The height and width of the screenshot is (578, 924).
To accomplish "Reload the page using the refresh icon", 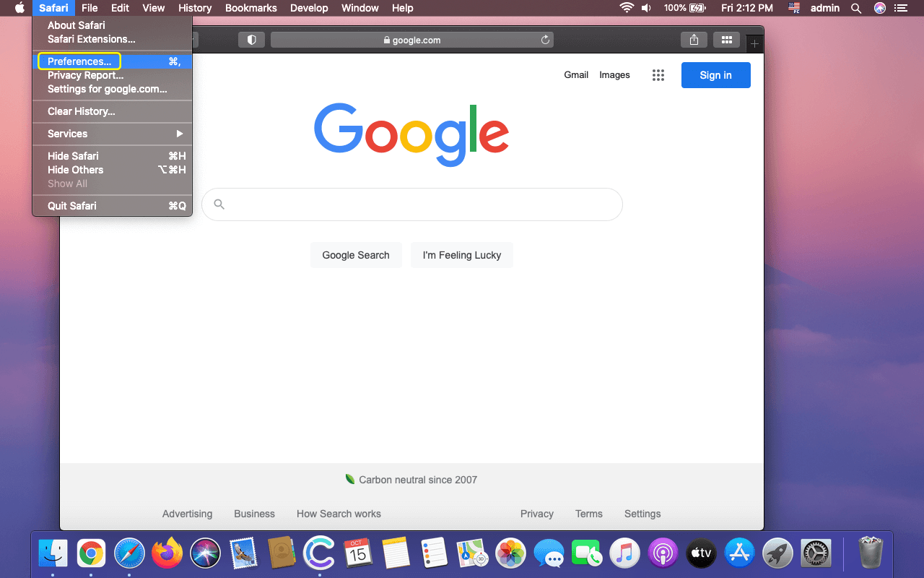I will pyautogui.click(x=545, y=40).
